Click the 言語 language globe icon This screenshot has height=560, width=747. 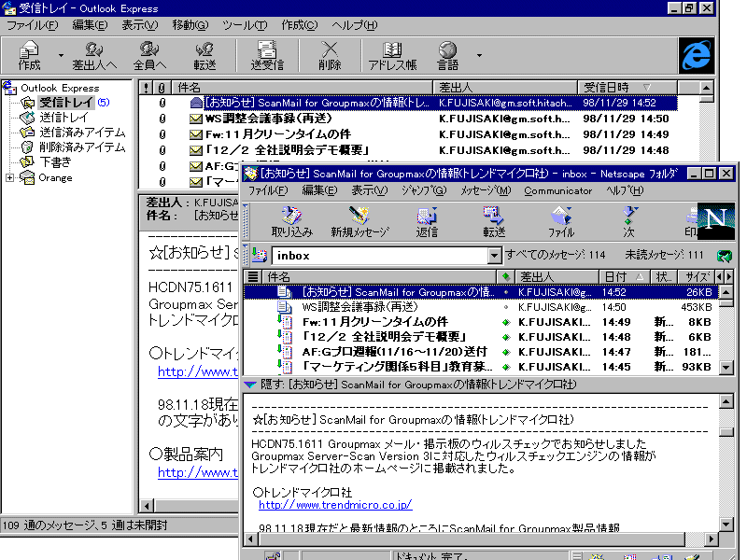[448, 56]
